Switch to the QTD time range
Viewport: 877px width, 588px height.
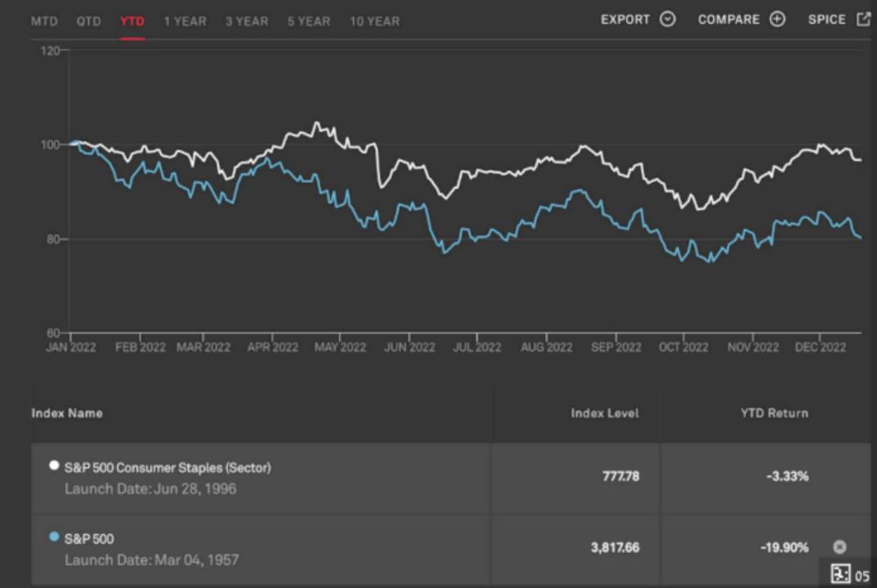tap(89, 21)
